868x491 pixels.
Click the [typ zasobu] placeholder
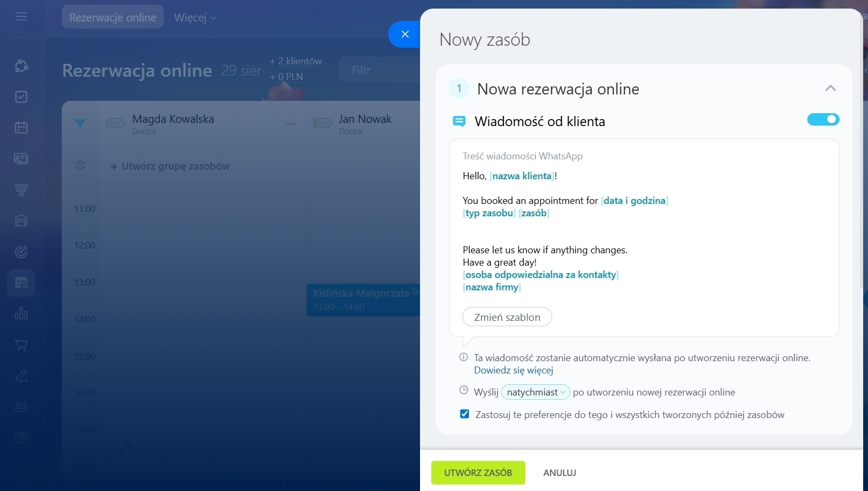pyautogui.click(x=489, y=213)
